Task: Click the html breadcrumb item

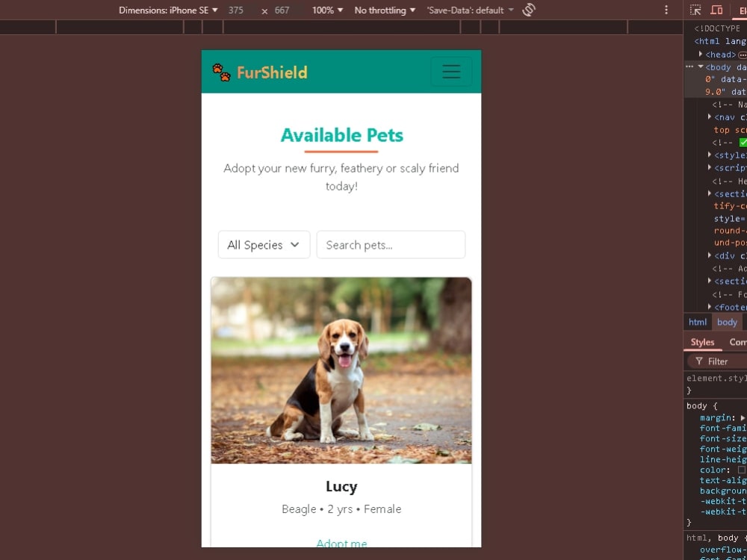Action: click(698, 323)
